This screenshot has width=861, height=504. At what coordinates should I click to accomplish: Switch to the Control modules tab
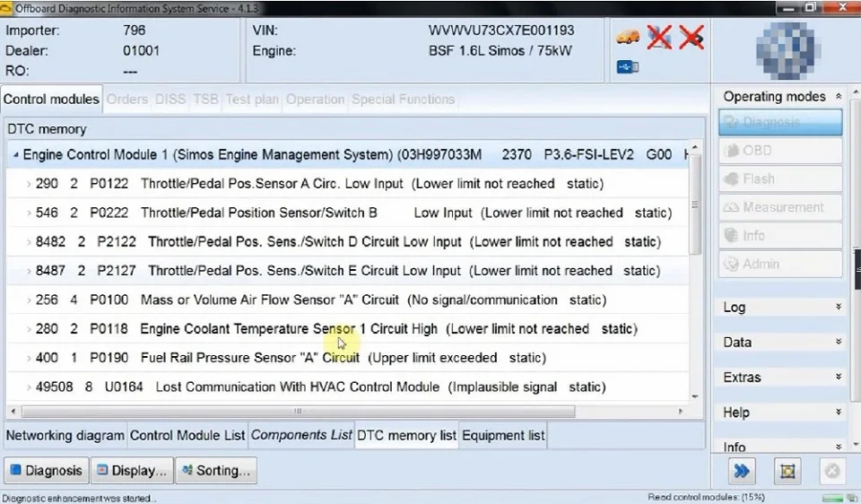pos(51,100)
